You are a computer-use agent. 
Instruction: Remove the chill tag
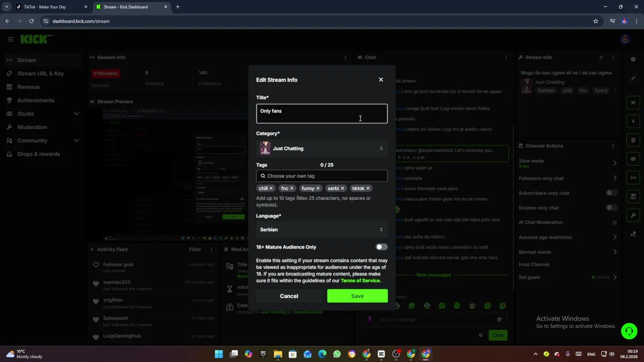pos(271,189)
